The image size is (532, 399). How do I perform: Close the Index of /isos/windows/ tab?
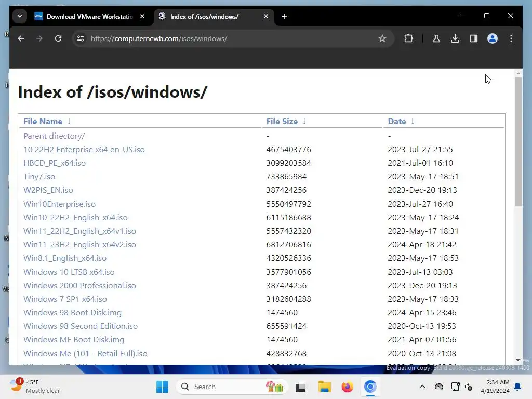(x=266, y=16)
